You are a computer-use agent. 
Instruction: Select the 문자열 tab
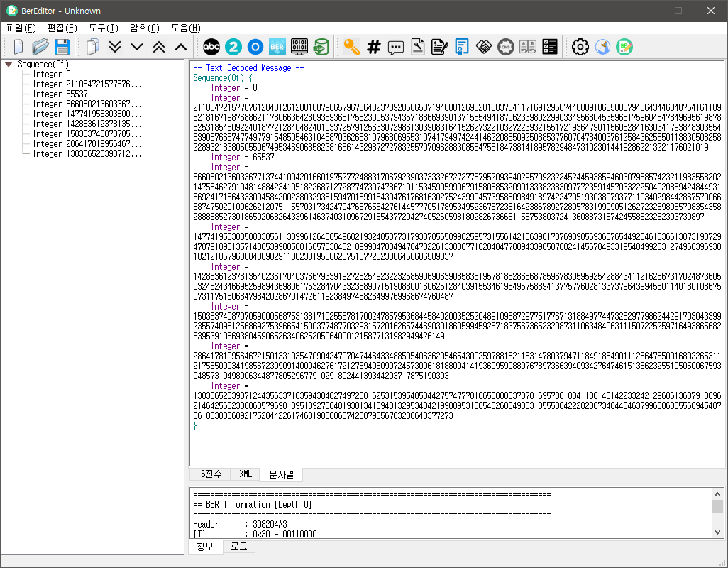[282, 474]
